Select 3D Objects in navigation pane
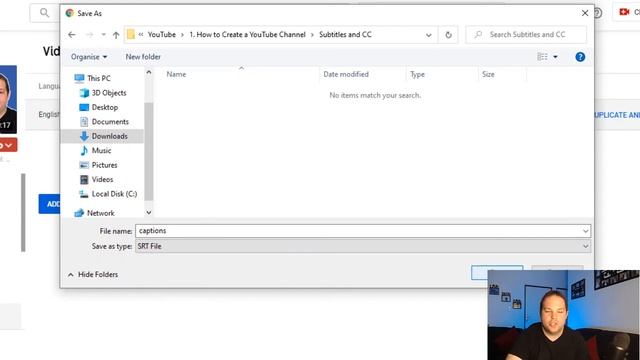Viewport: 640px width, 360px height. click(109, 93)
